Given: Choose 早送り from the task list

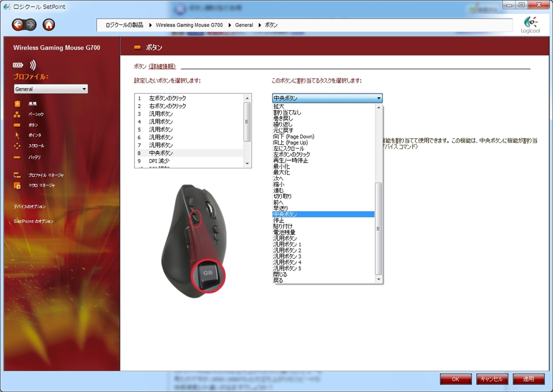Looking at the screenshot, I should click(323, 208).
